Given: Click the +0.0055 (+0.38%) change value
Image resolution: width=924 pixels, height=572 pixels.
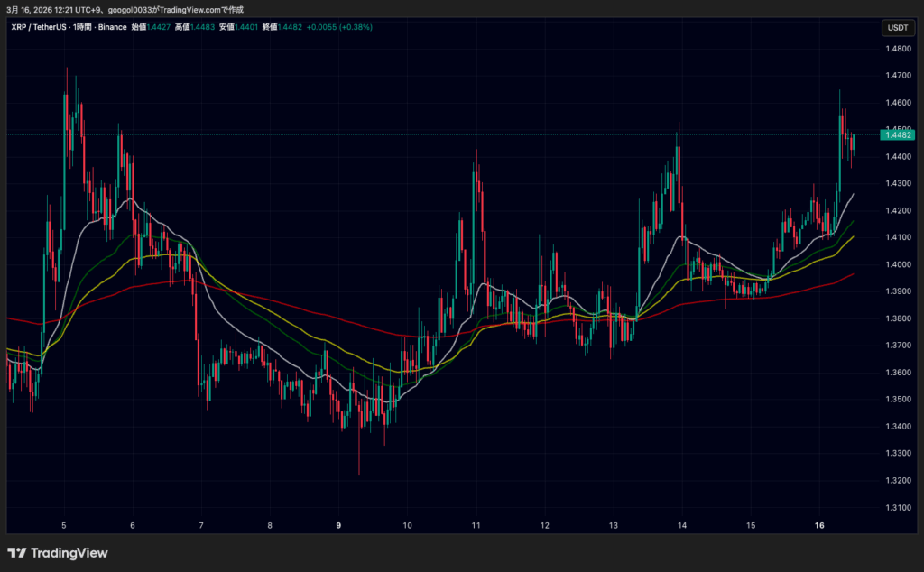Looking at the screenshot, I should coord(340,27).
